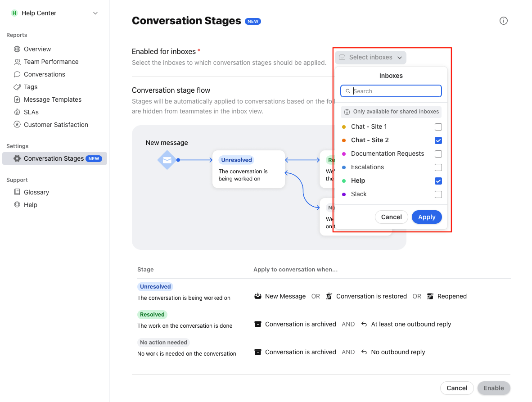Image resolution: width=532 pixels, height=402 pixels.
Task: Click the Tags report icon in sidebar
Action: point(17,87)
